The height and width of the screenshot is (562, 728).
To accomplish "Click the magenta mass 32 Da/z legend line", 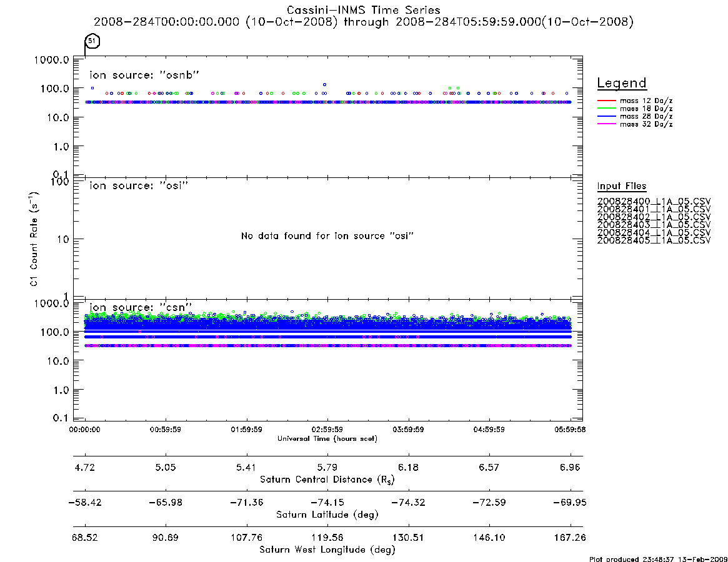I will (x=606, y=124).
